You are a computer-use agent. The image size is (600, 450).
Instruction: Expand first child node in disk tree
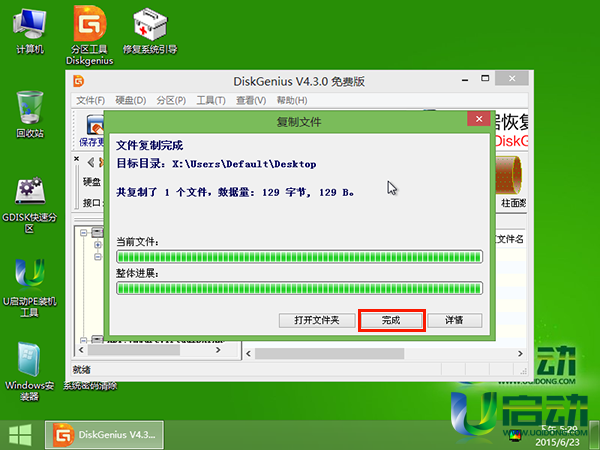tap(98, 244)
